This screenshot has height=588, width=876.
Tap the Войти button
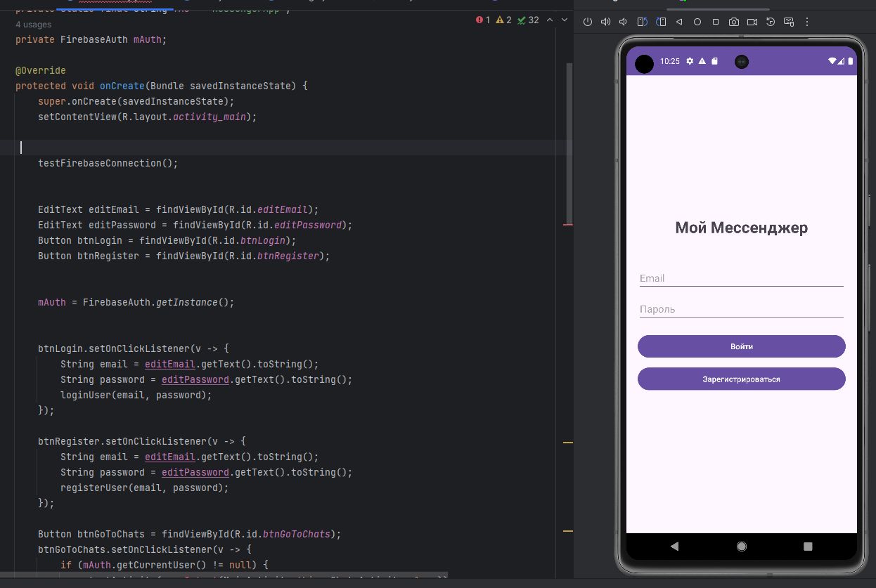tap(742, 346)
